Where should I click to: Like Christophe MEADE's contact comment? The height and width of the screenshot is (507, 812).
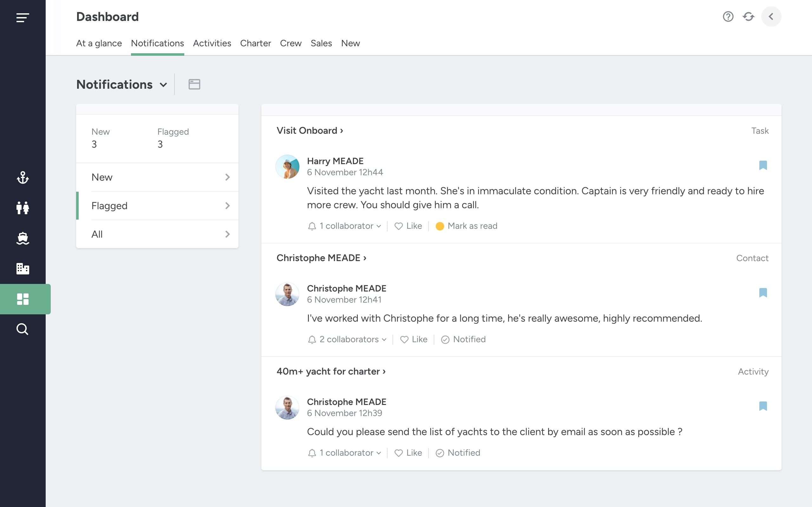coord(413,339)
